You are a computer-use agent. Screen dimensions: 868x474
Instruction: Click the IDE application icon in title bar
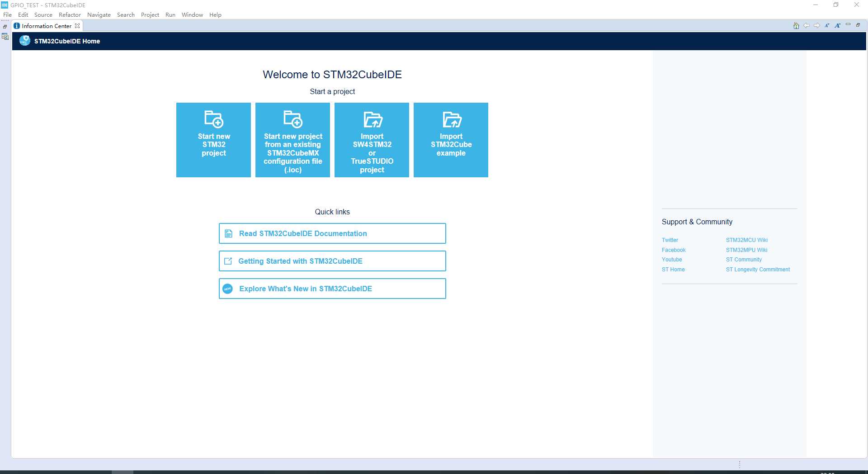(5, 5)
